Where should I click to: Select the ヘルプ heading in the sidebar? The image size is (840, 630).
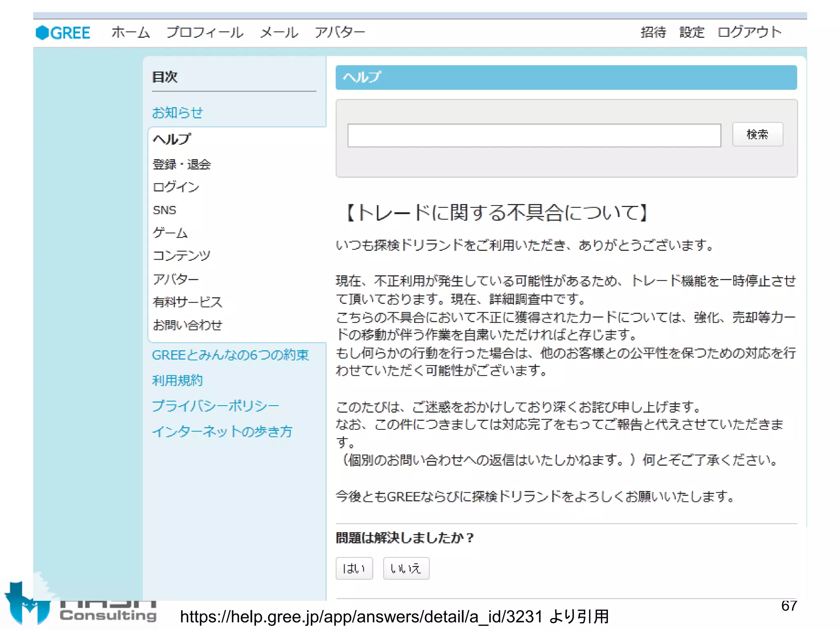171,139
